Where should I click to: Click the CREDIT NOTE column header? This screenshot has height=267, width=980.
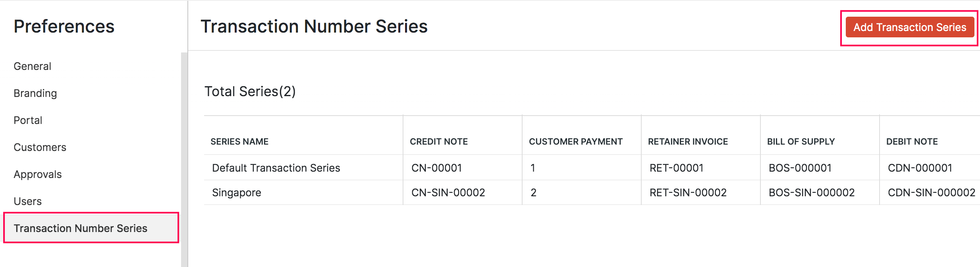[x=439, y=141]
